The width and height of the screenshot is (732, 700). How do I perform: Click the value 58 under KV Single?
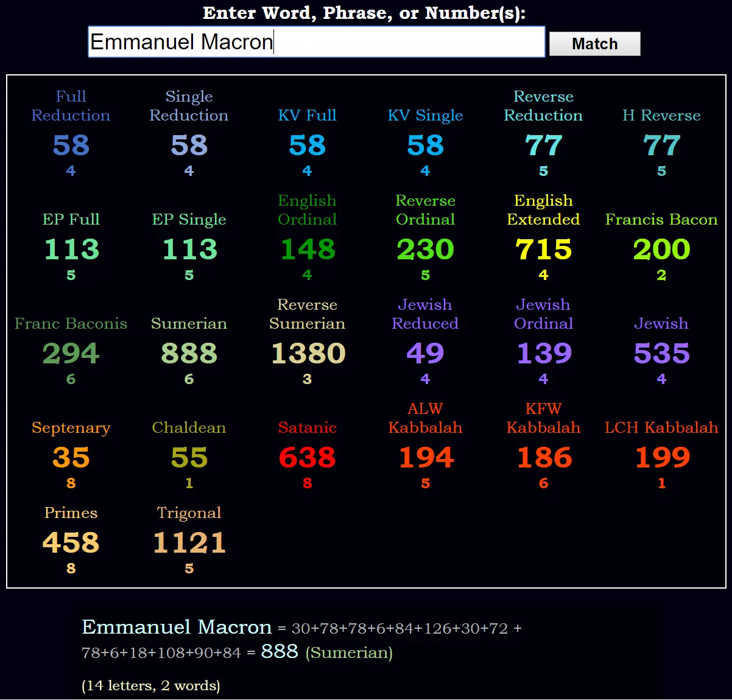tap(425, 145)
